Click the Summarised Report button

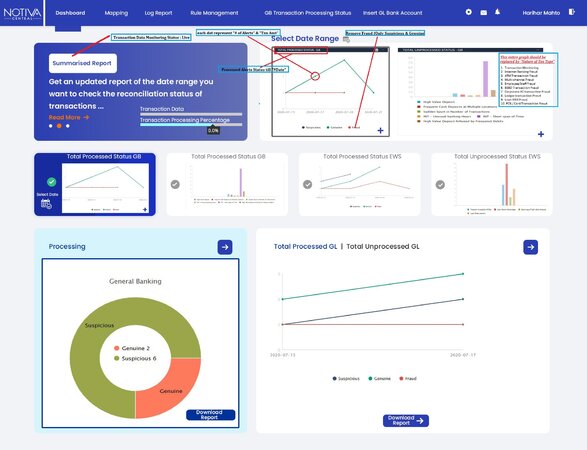pyautogui.click(x=83, y=63)
